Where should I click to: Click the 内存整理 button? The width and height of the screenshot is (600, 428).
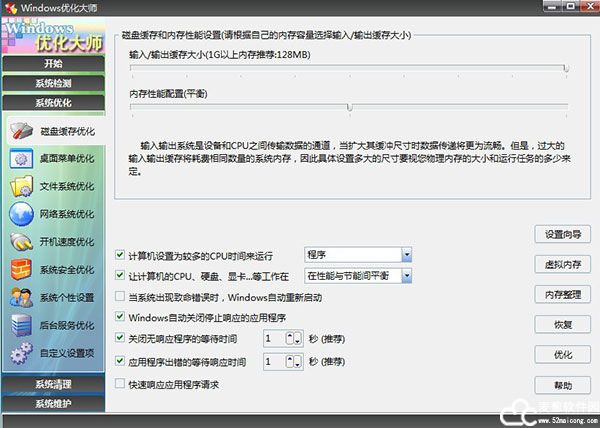562,295
